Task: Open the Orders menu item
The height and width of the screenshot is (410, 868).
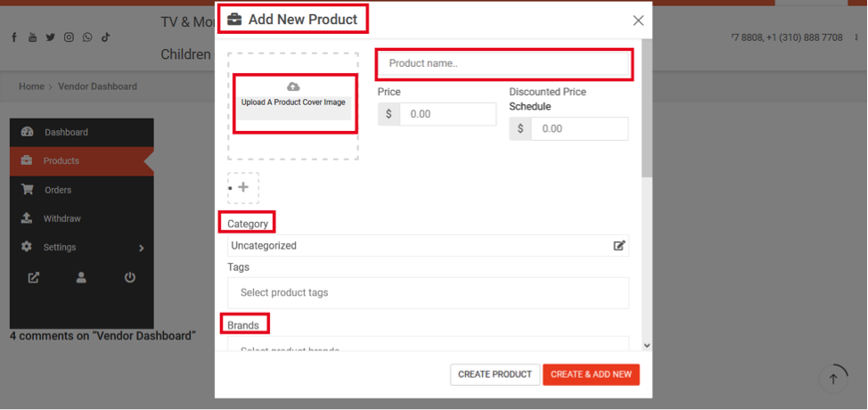Action: click(x=81, y=190)
